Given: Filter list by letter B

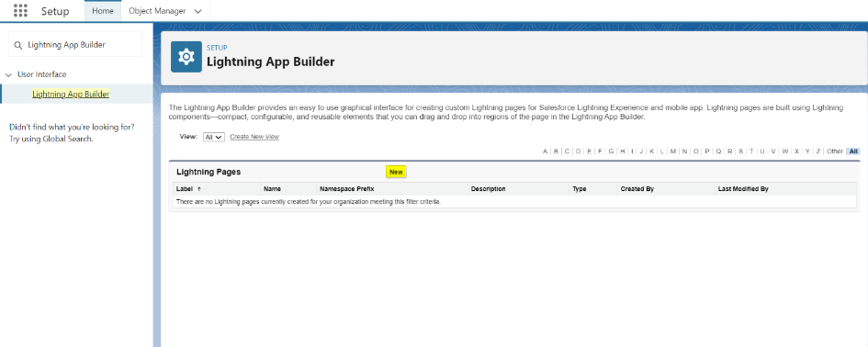Looking at the screenshot, I should click(556, 151).
